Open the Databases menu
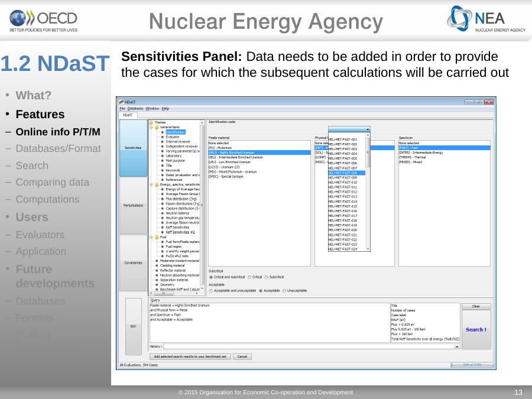The image size is (532, 399). (135, 109)
